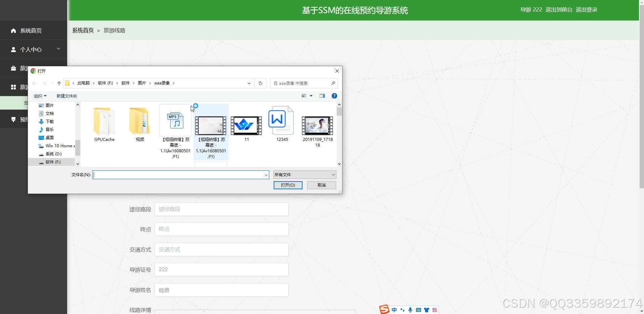Select 图片 in the navigation tree
The image size is (644, 314).
click(x=49, y=105)
